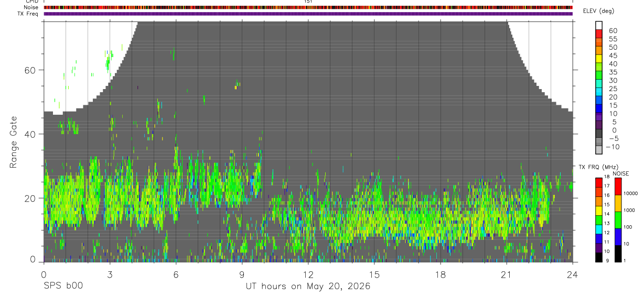The height and width of the screenshot is (297, 644).
Task: Click the '9' tick on the UT hours axis
Action: [242, 274]
